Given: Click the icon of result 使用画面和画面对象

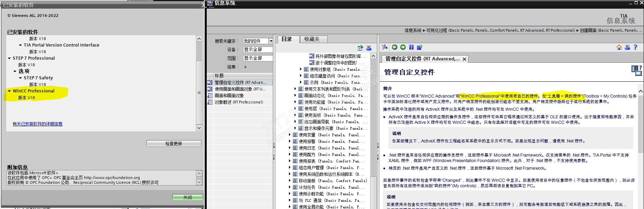Looking at the screenshot, I should 210,89.
